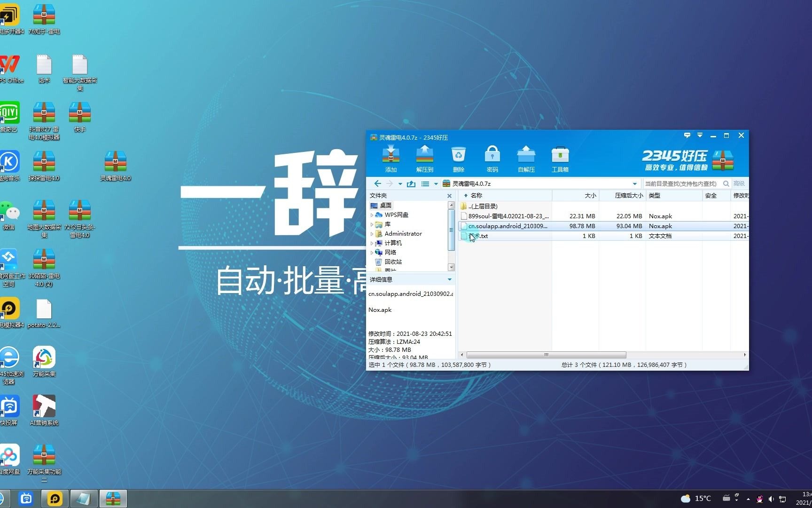Open 智能大数据采集 desktop document

[x=79, y=72]
